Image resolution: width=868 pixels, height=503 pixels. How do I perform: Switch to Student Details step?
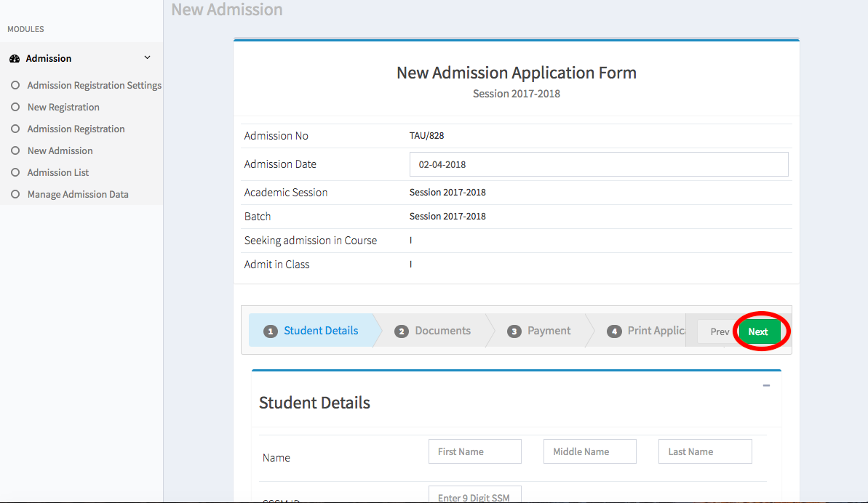click(311, 331)
